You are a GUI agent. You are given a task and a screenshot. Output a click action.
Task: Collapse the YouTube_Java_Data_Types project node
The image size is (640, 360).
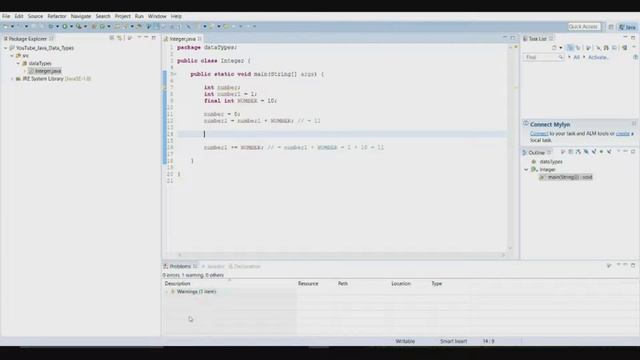[x=6, y=48]
